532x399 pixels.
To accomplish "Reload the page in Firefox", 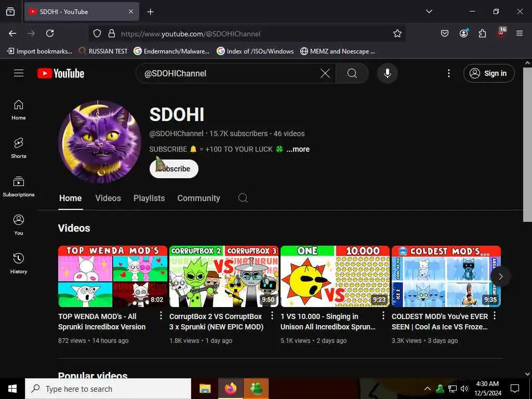I will (x=50, y=33).
